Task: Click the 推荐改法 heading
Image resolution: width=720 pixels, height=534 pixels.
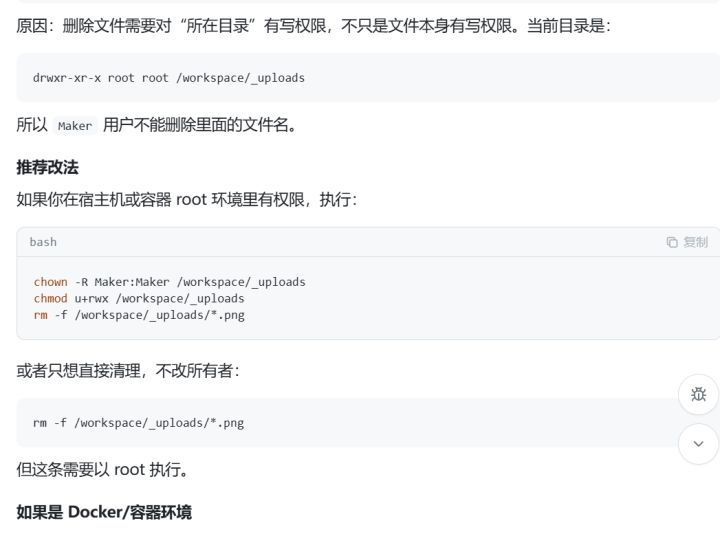Action: 47,167
